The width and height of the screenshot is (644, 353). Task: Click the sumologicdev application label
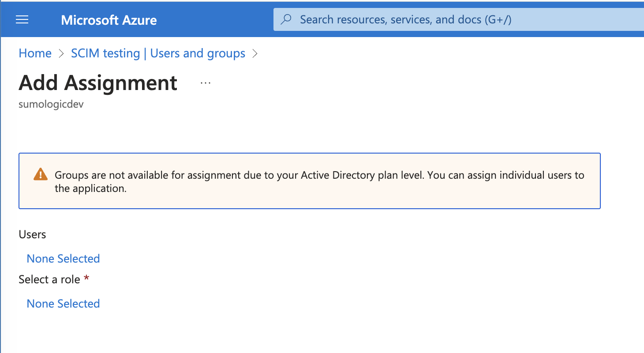click(50, 104)
